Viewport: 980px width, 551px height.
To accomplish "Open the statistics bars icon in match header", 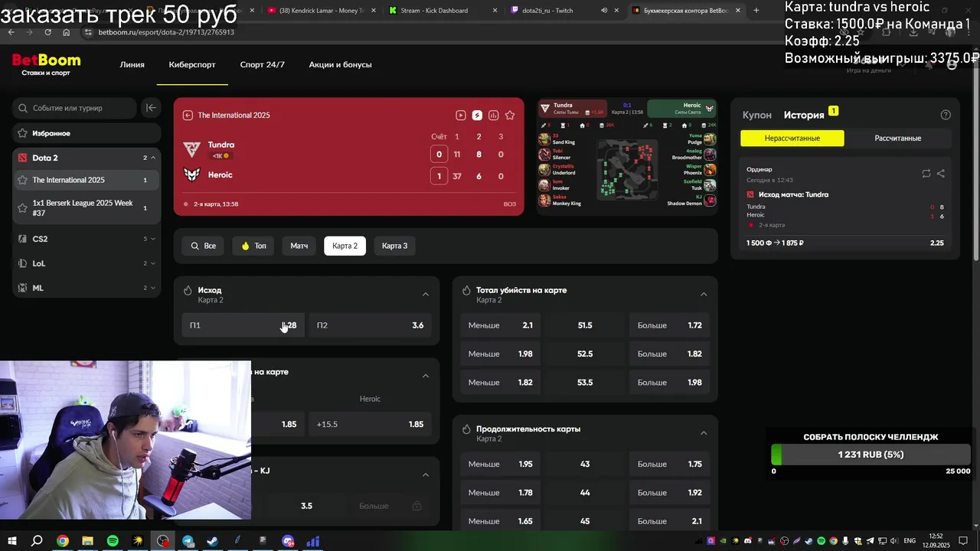I will tap(493, 115).
